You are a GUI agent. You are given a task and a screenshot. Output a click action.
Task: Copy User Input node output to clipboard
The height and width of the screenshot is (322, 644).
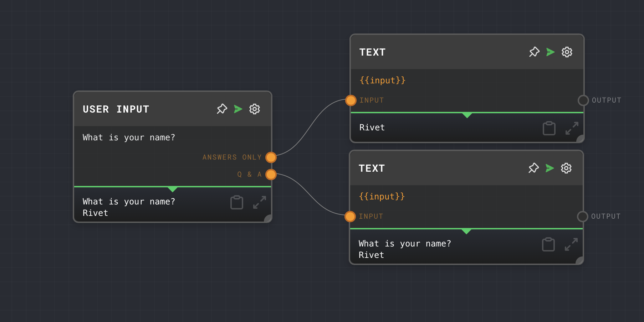pos(237,202)
